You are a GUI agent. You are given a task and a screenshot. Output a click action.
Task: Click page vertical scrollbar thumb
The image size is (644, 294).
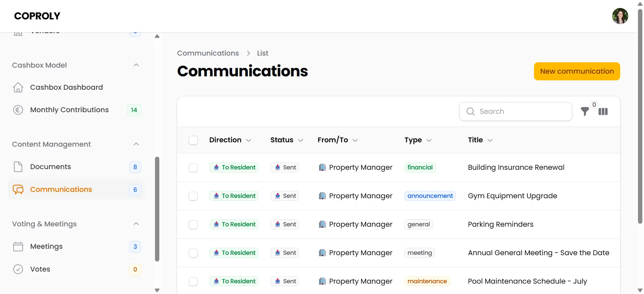coord(640,116)
